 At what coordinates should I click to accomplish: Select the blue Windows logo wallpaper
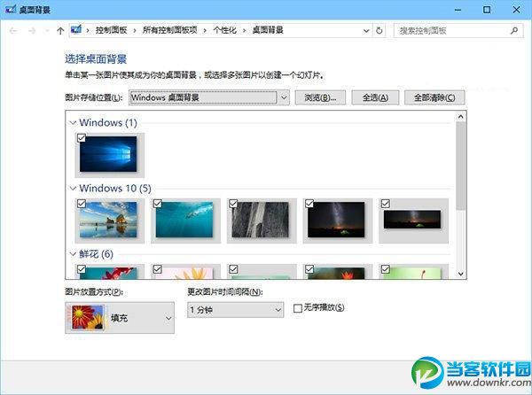108,154
